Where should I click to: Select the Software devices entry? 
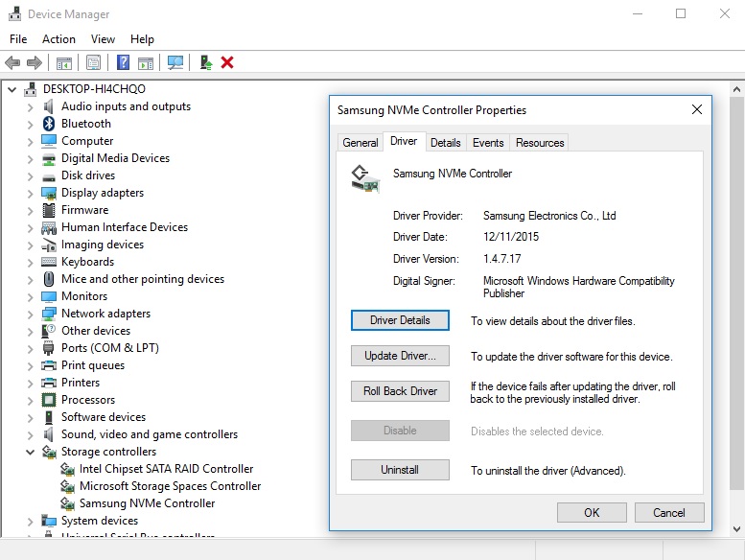click(104, 417)
